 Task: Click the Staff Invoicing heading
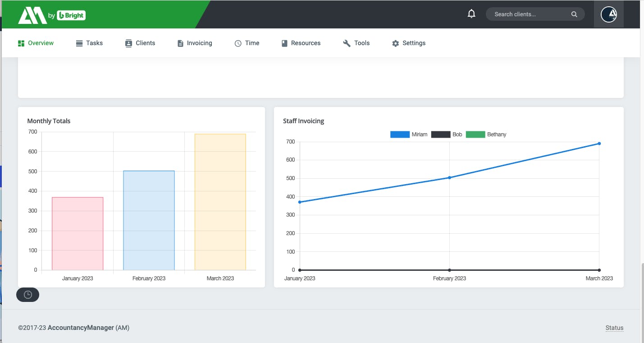304,121
